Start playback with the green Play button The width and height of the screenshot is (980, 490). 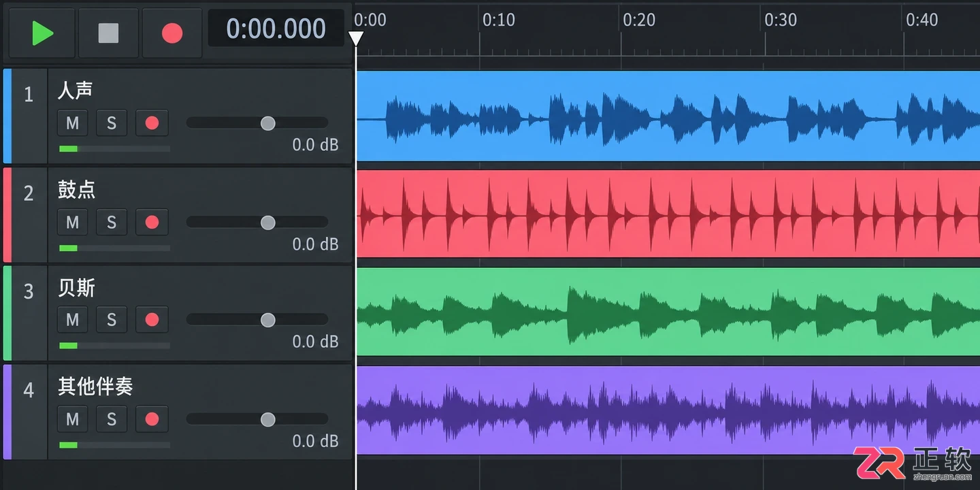(42, 33)
